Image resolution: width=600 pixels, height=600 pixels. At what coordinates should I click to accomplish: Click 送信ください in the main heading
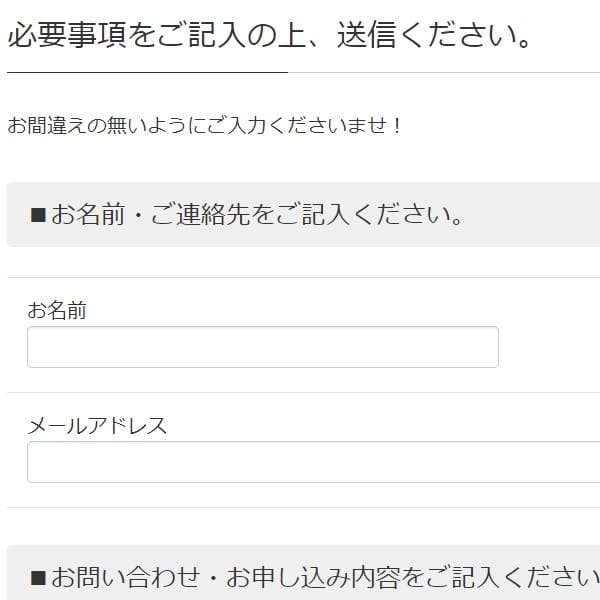coord(434,35)
